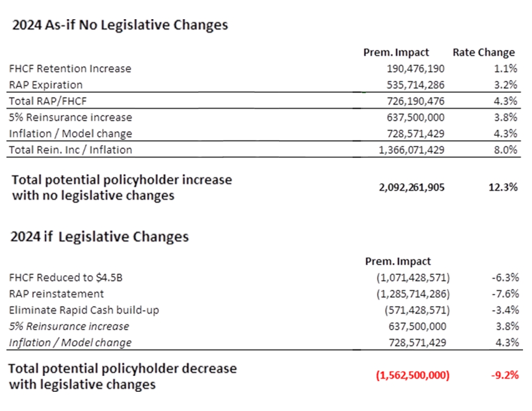Select the 1,366,071,429 subtotal value

tap(409, 150)
